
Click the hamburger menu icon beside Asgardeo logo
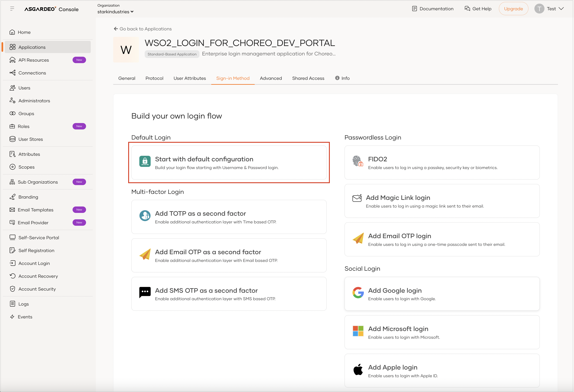pos(12,9)
